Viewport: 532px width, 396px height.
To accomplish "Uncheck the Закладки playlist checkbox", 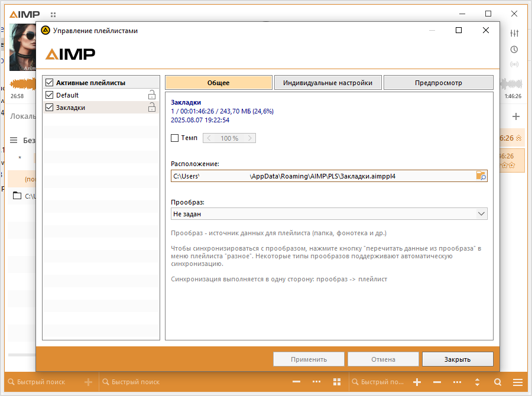I will 49,107.
